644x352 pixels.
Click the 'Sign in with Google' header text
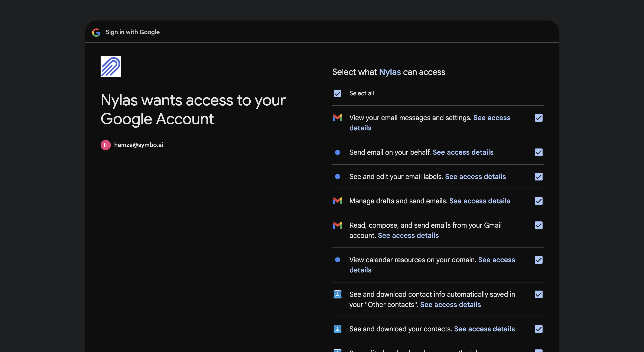(133, 32)
